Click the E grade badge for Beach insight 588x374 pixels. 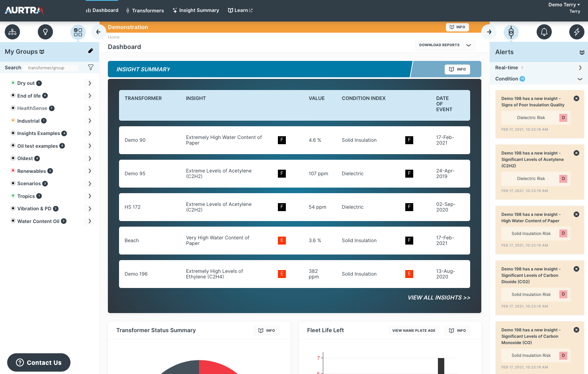pyautogui.click(x=282, y=241)
